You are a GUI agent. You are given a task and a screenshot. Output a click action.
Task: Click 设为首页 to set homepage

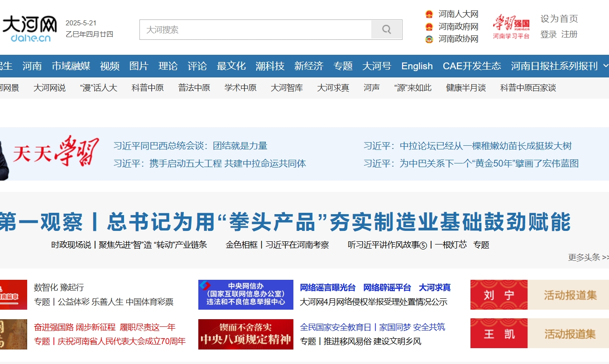point(559,19)
